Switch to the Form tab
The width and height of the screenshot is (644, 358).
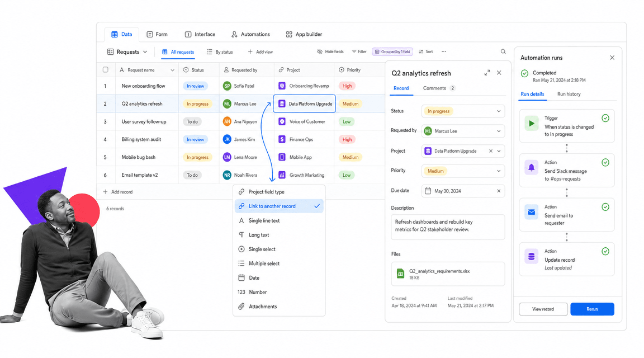click(157, 35)
